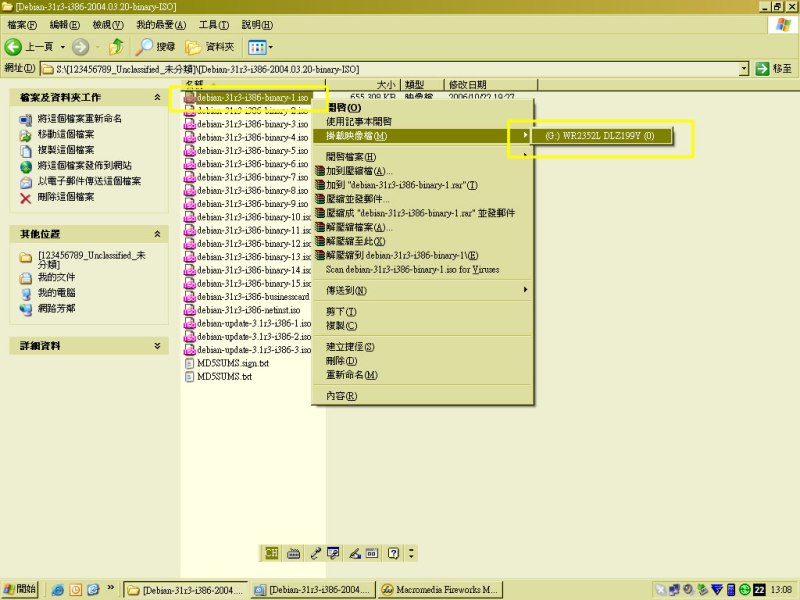The image size is (800, 600).
Task: Click the blue triangle tray icon
Action: [717, 590]
